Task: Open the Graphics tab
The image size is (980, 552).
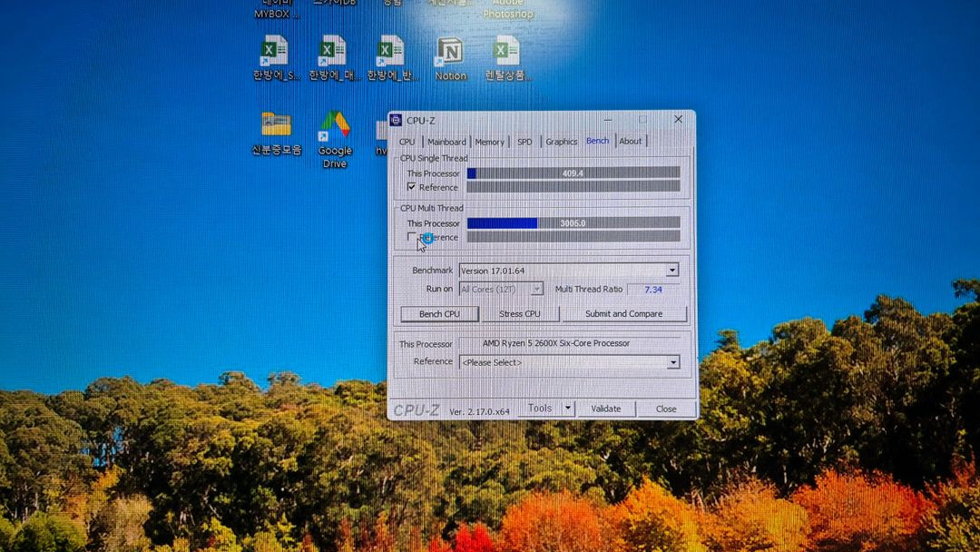Action: tap(561, 141)
